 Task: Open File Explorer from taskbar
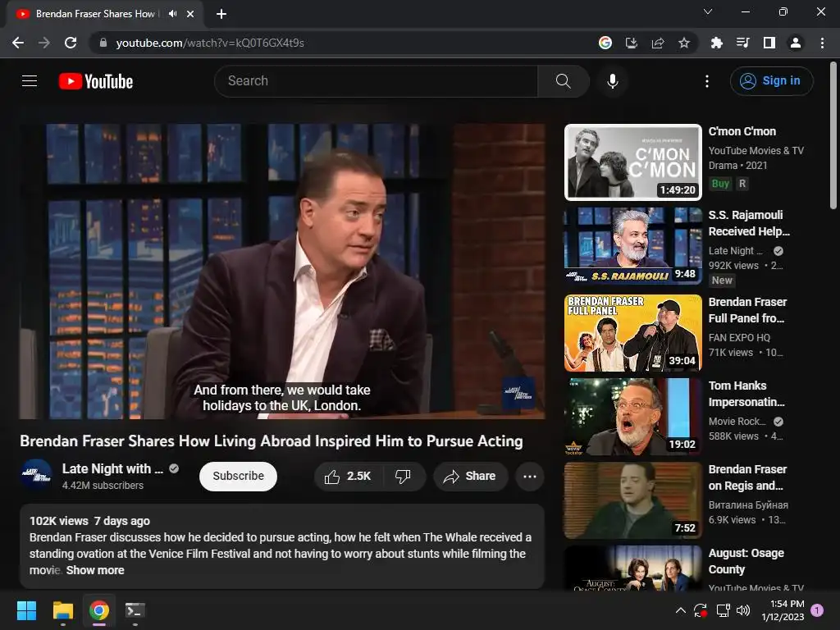62,610
